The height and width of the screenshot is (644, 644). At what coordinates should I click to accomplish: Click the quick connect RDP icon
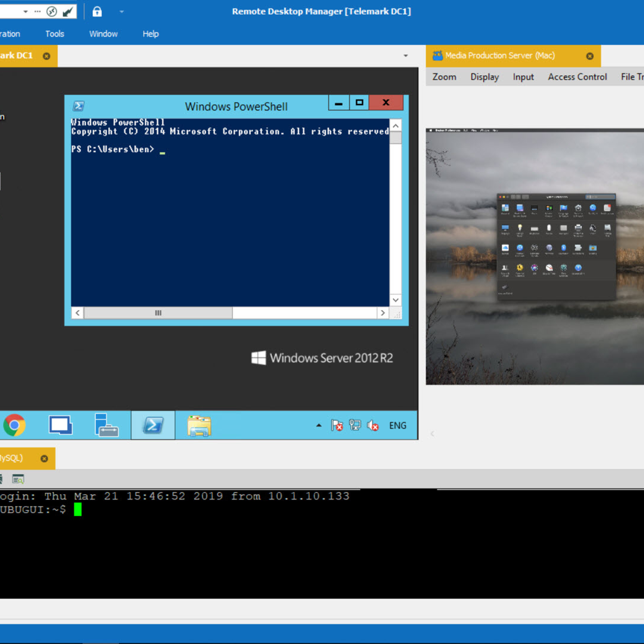[52, 12]
